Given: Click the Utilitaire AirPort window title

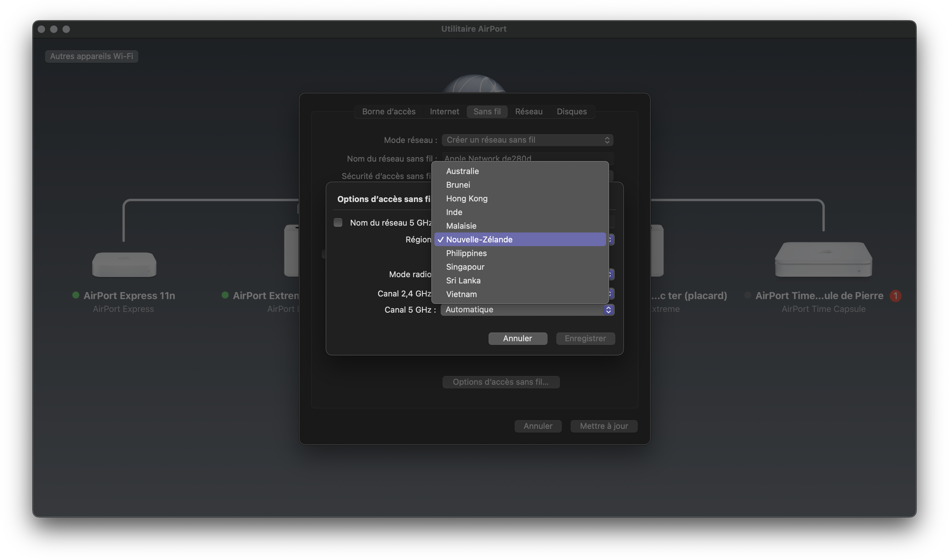Looking at the screenshot, I should click(x=474, y=29).
